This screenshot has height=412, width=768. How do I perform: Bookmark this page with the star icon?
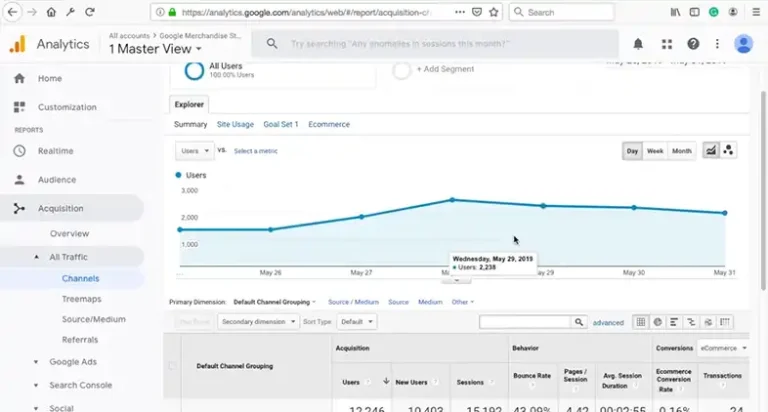click(x=494, y=12)
